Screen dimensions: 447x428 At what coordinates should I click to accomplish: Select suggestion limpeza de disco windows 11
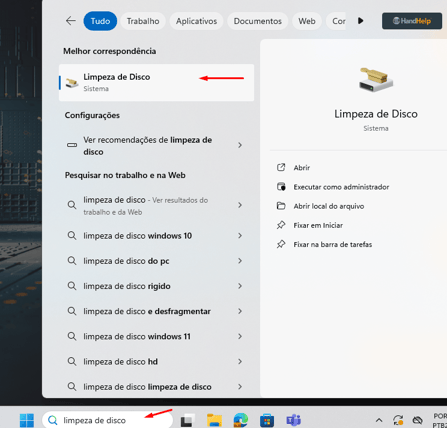(156, 336)
